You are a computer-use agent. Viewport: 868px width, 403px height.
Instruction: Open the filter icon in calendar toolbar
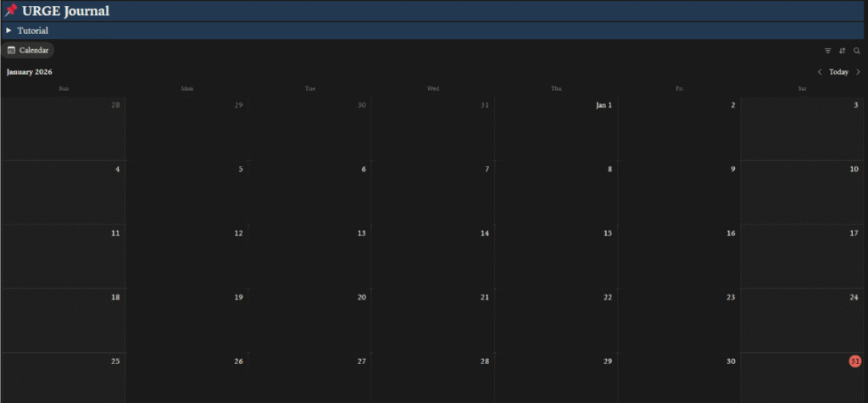[x=828, y=51]
